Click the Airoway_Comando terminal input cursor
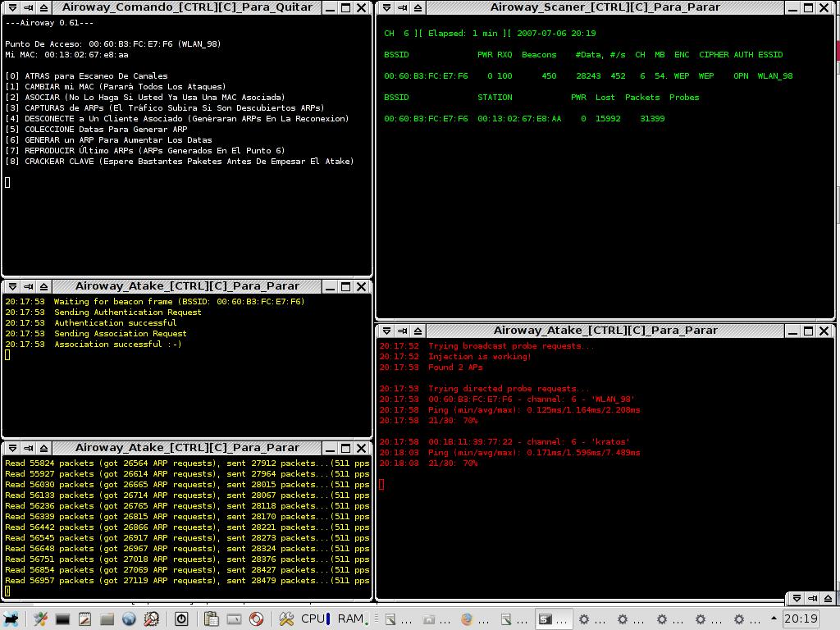The height and width of the screenshot is (630, 840). click(7, 183)
